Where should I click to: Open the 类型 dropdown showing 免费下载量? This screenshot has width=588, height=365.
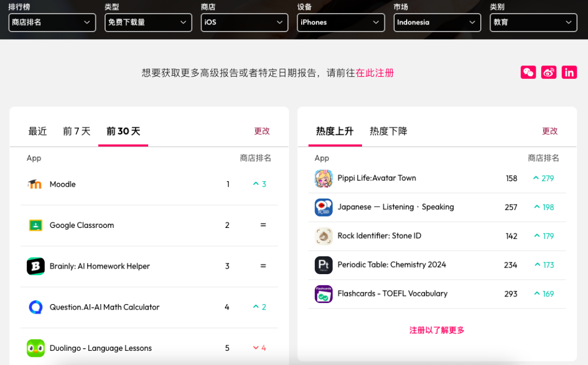click(149, 22)
